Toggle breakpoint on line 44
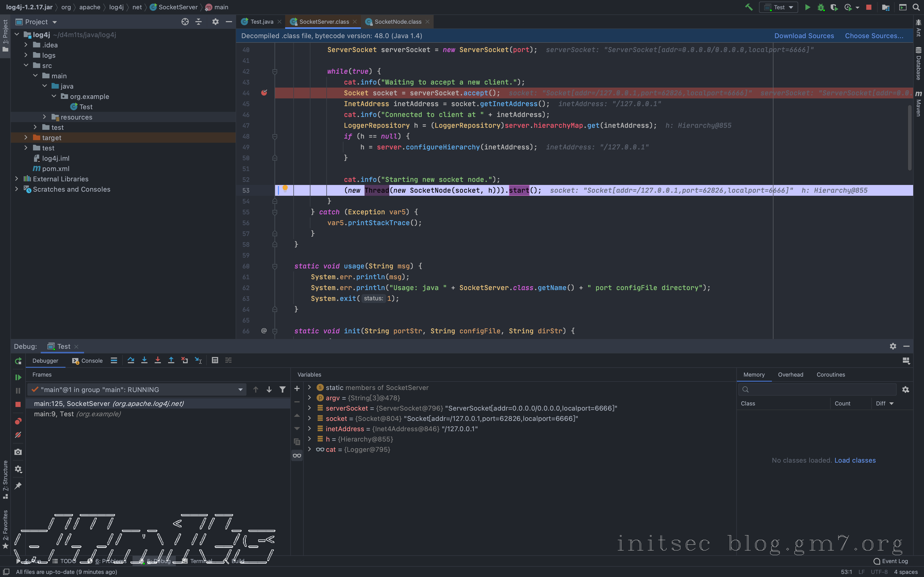This screenshot has width=924, height=577. tap(264, 93)
